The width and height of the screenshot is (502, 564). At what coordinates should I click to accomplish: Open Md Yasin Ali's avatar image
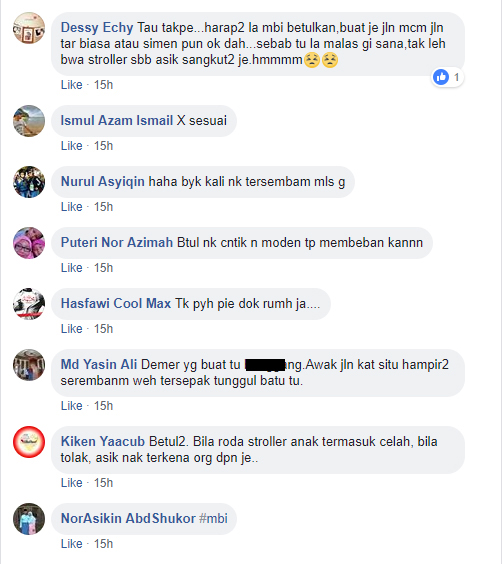(29, 365)
